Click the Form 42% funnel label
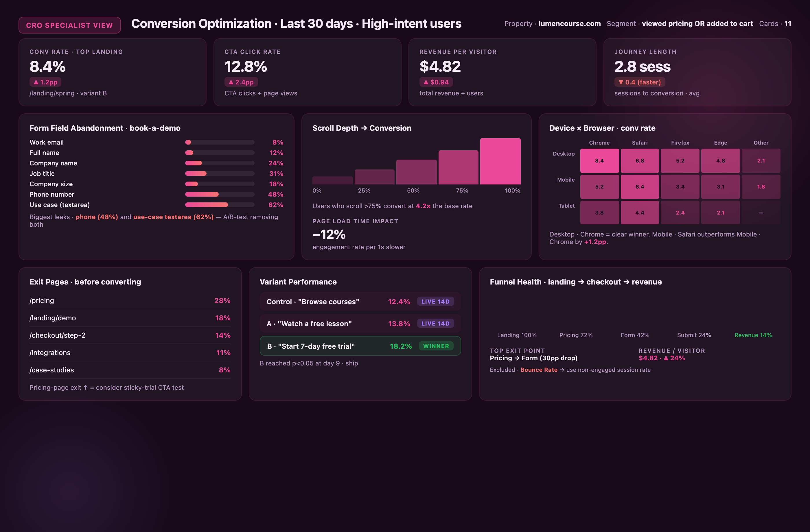810x532 pixels. [635, 335]
